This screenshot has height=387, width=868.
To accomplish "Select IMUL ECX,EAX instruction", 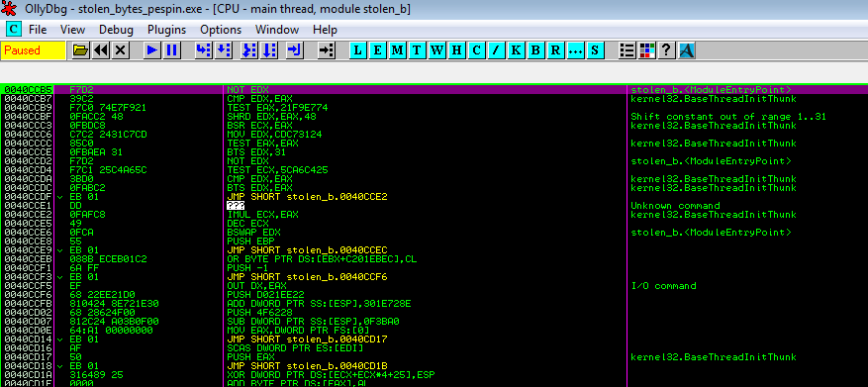I will (262, 214).
